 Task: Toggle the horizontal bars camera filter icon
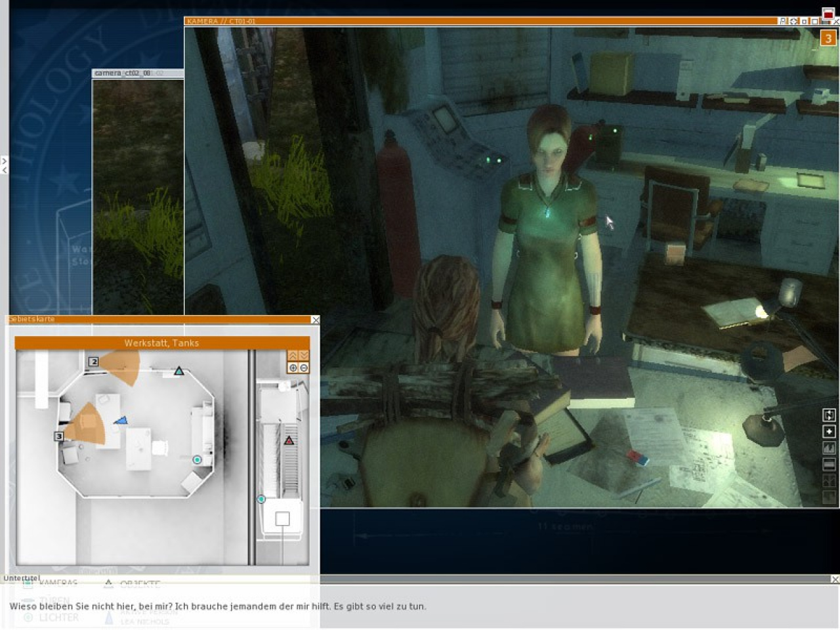829,464
